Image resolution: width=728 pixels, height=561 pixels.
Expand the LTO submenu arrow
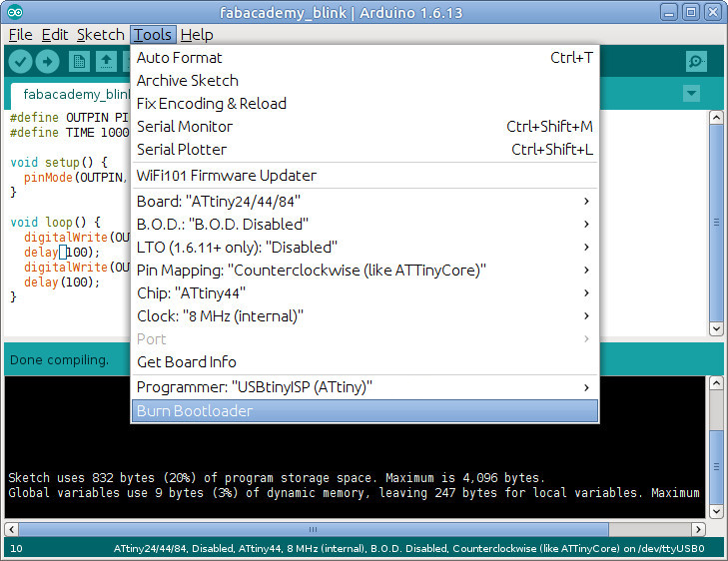(586, 247)
